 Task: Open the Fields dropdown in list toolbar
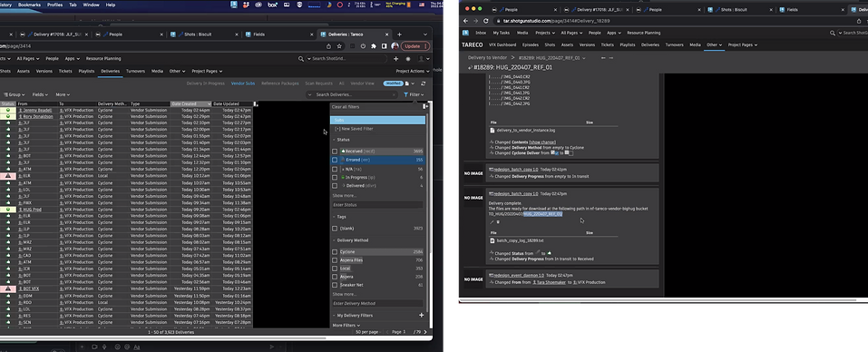(40, 94)
